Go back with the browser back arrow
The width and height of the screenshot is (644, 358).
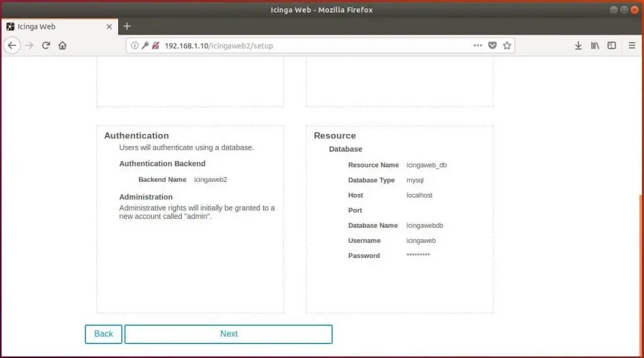(x=12, y=46)
